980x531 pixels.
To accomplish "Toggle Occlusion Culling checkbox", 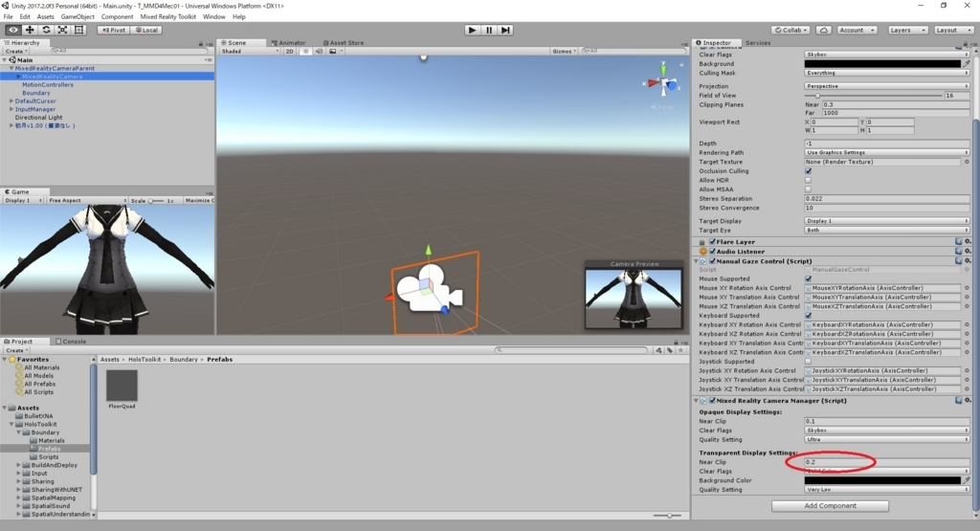I will coord(808,171).
